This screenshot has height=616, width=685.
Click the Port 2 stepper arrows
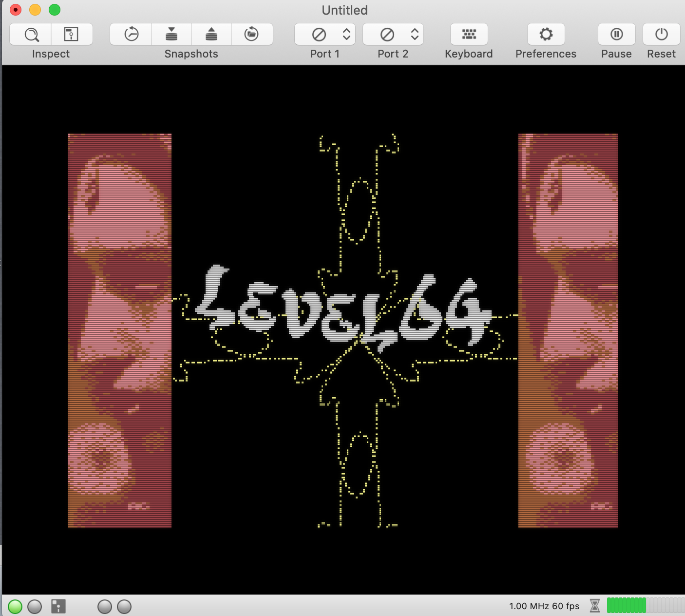pos(415,34)
